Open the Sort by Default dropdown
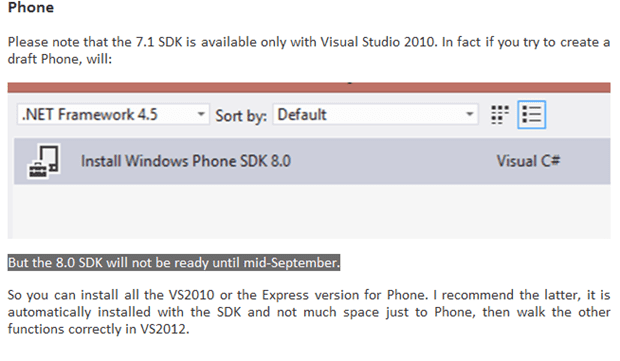The width and height of the screenshot is (620, 361). (375, 115)
